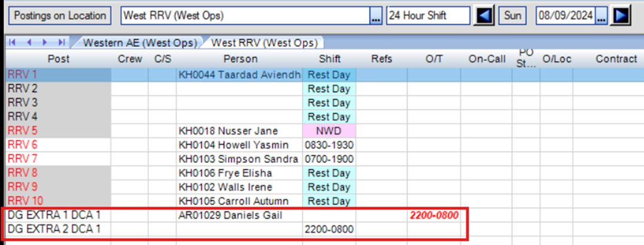This screenshot has height=245, width=644.
Task: Click into the West RRV location text field
Action: point(244,16)
